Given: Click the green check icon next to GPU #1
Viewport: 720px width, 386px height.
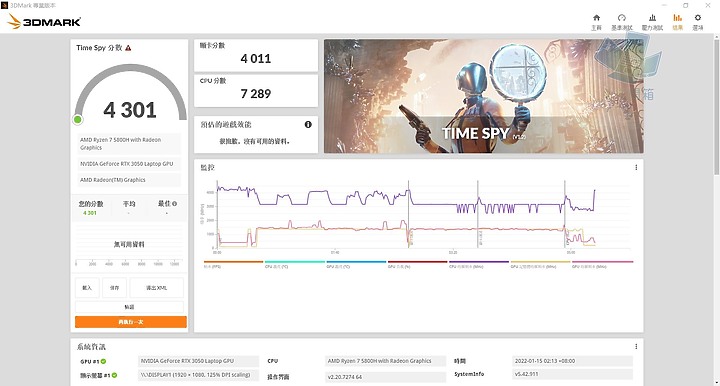Looking at the screenshot, I should (x=103, y=361).
